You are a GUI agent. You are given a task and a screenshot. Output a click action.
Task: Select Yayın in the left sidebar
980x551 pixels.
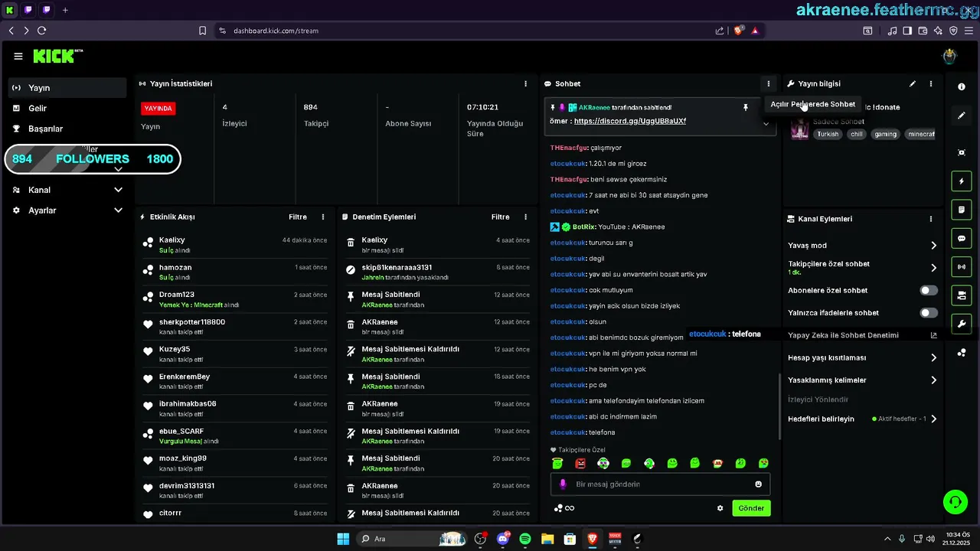[x=67, y=88]
